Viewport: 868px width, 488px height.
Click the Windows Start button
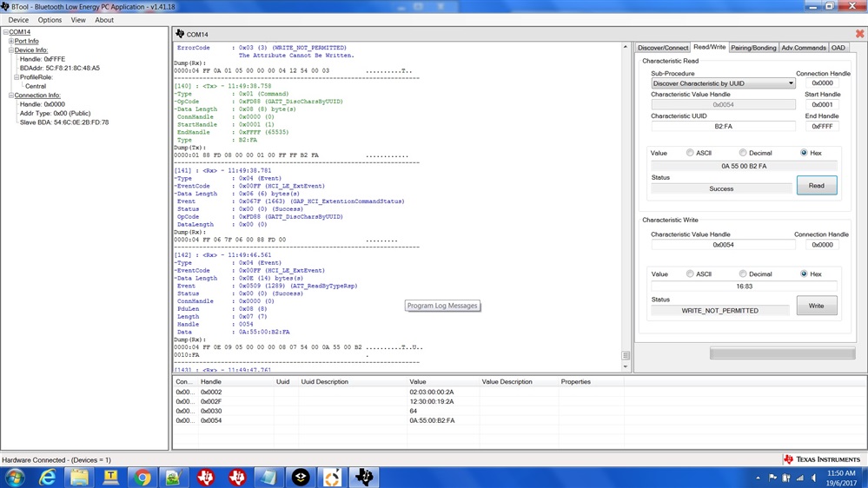[15, 478]
